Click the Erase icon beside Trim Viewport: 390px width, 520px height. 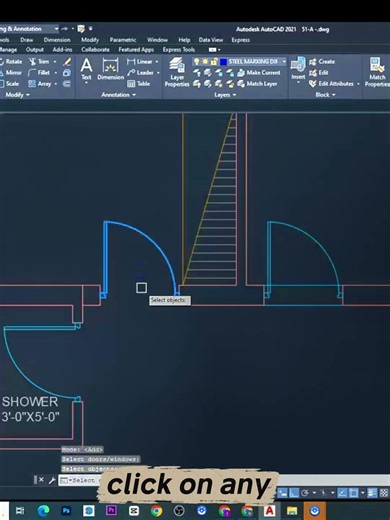[67, 62]
